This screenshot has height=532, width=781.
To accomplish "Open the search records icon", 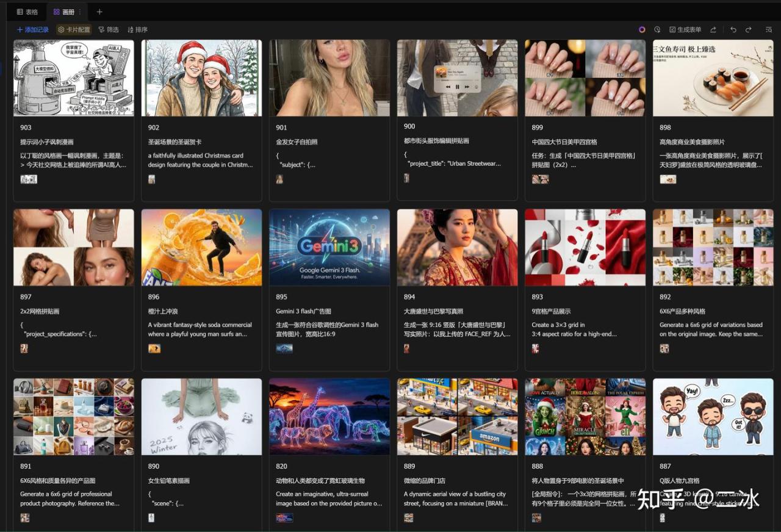I will click(x=769, y=30).
